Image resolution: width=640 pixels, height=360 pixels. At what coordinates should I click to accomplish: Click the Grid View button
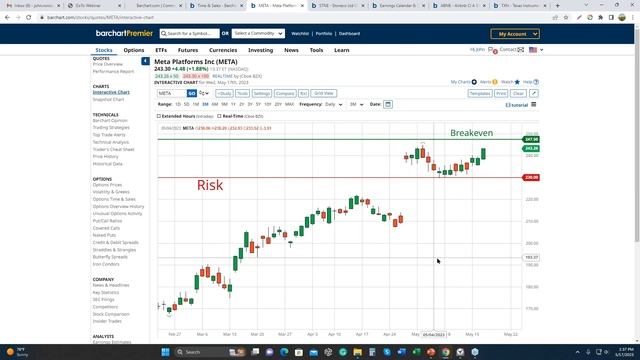click(x=324, y=93)
